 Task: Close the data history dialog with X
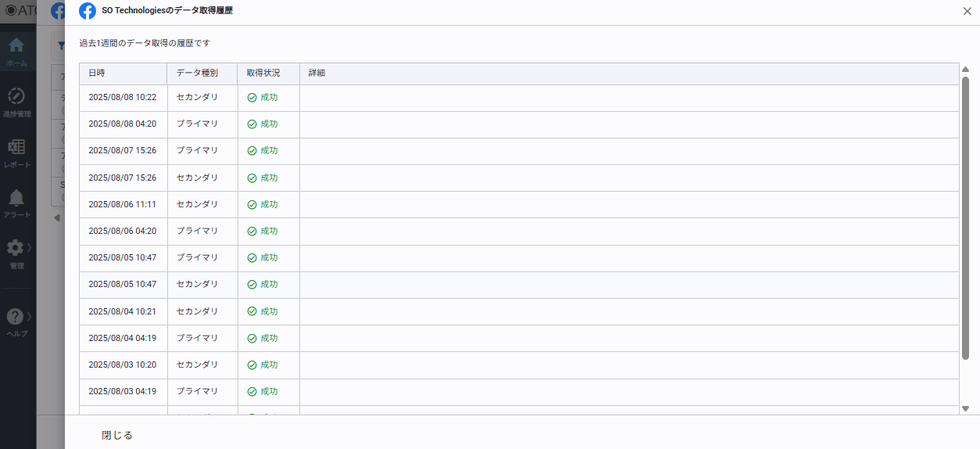click(967, 11)
